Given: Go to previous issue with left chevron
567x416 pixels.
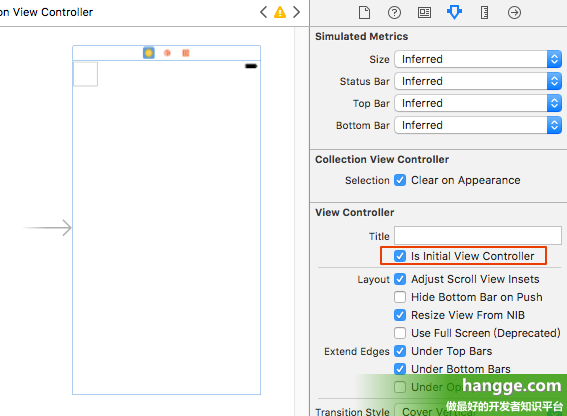Looking at the screenshot, I should pyautogui.click(x=264, y=12).
